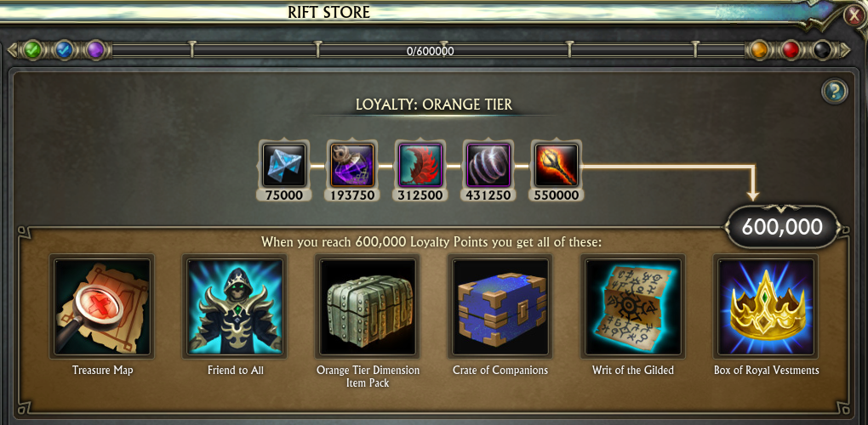Open the question mark help button
868x425 pixels.
835,91
